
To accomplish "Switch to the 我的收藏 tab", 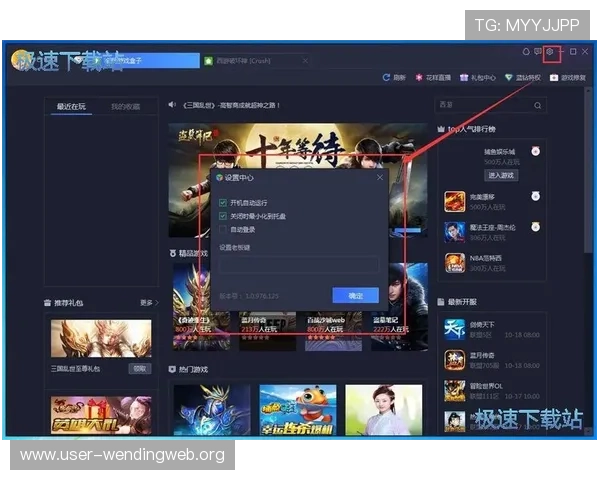I will coord(126,106).
